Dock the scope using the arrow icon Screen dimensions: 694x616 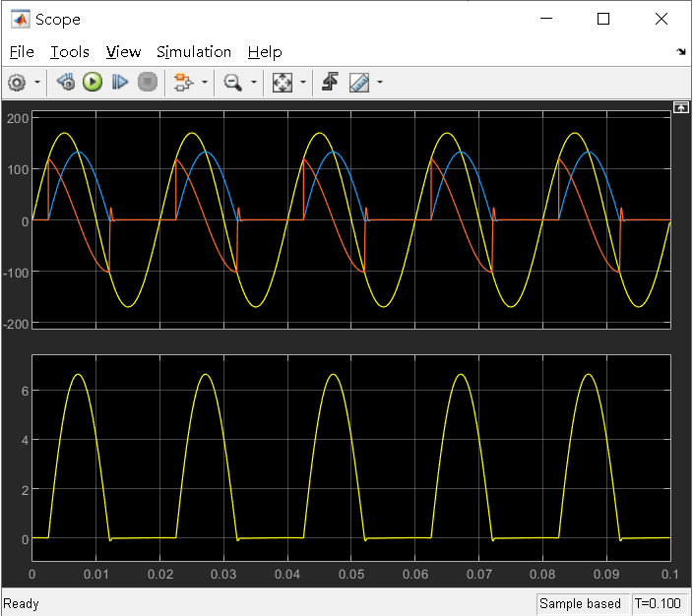[x=681, y=52]
